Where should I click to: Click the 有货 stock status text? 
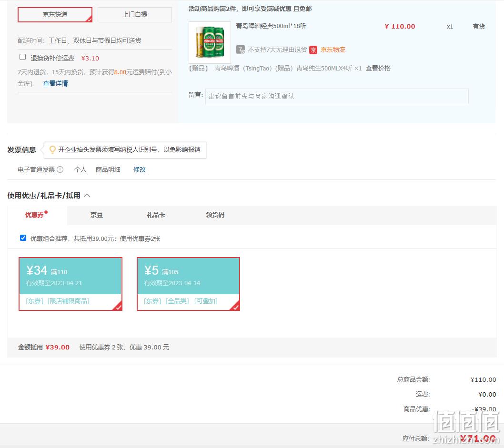(479, 26)
